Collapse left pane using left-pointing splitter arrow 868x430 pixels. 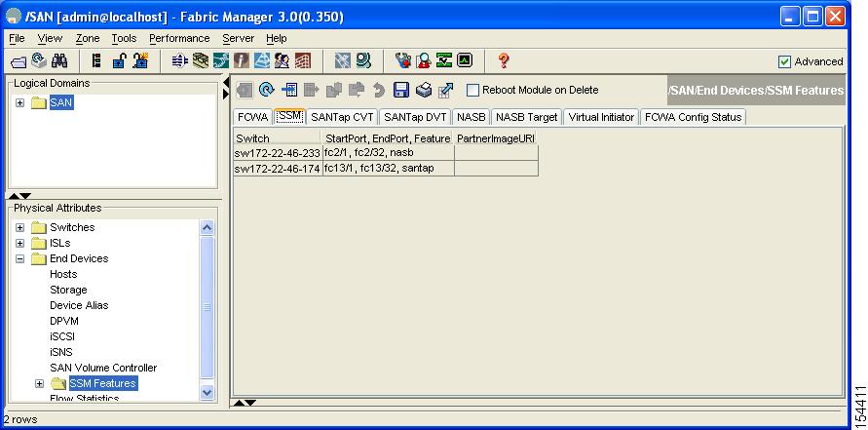pyautogui.click(x=226, y=83)
